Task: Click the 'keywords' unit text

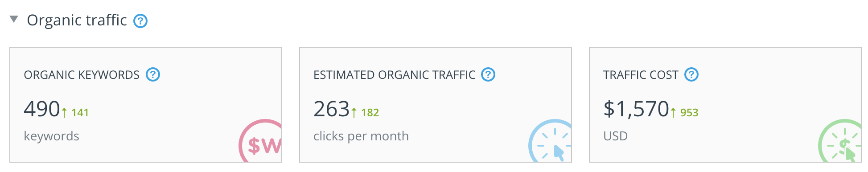Action: 52,136
